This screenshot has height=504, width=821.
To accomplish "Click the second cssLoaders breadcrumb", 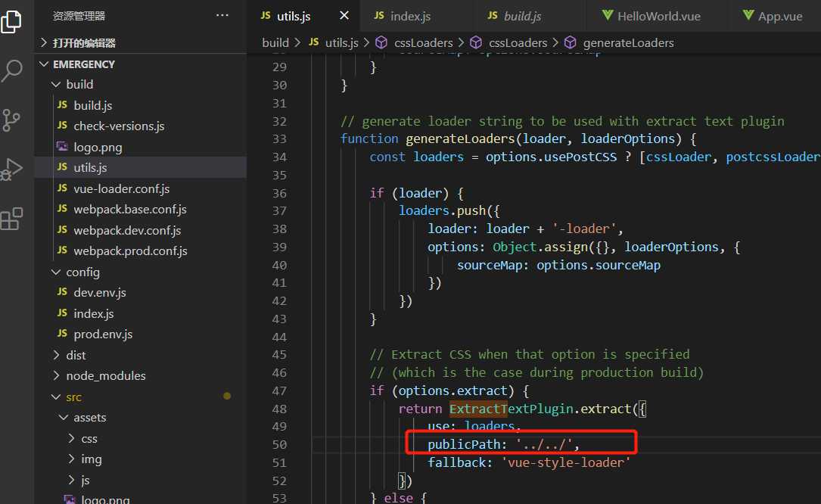I will coord(508,43).
